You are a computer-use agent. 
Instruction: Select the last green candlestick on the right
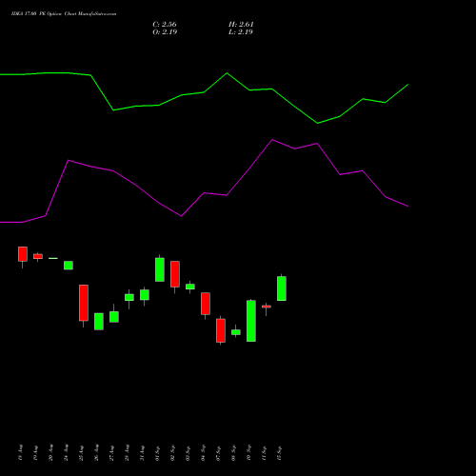coord(282,288)
